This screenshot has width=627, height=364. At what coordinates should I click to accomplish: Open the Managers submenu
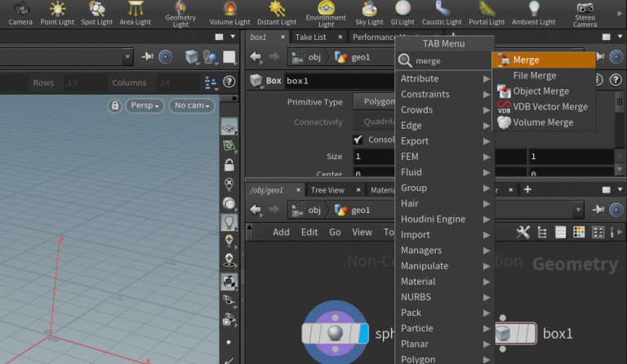click(445, 250)
